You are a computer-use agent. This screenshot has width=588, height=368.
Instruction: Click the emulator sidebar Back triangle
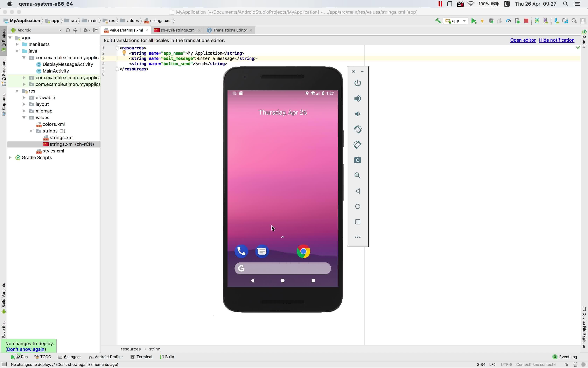(x=357, y=191)
